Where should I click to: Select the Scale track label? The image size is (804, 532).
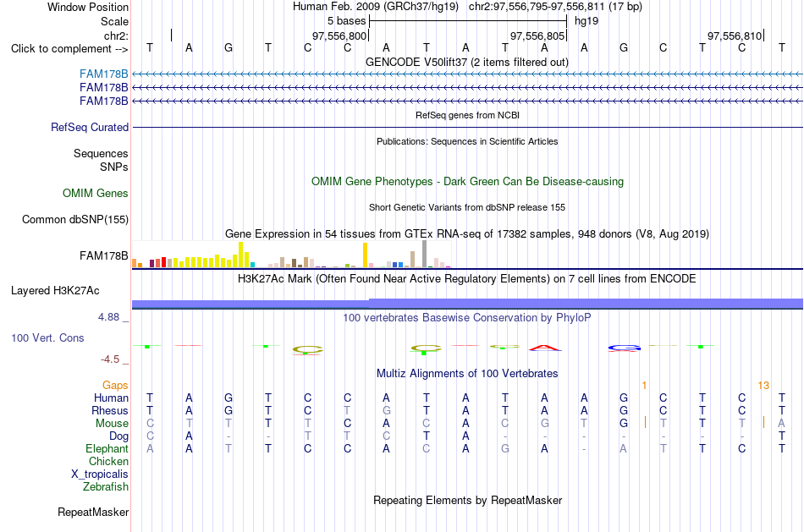point(114,21)
